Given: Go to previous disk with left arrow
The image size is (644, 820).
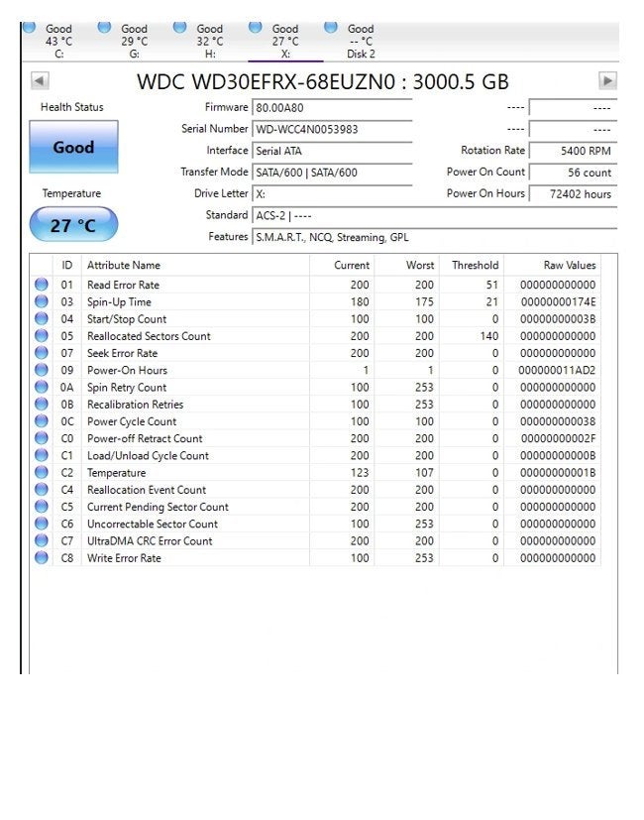Looking at the screenshot, I should (40, 81).
